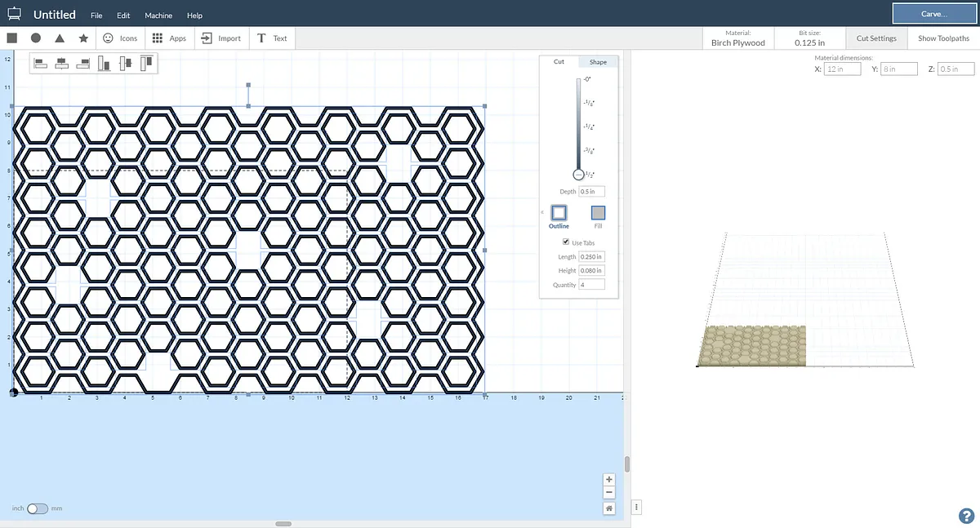Pick the triangle shape tool
This screenshot has height=528, width=980.
(x=60, y=38)
